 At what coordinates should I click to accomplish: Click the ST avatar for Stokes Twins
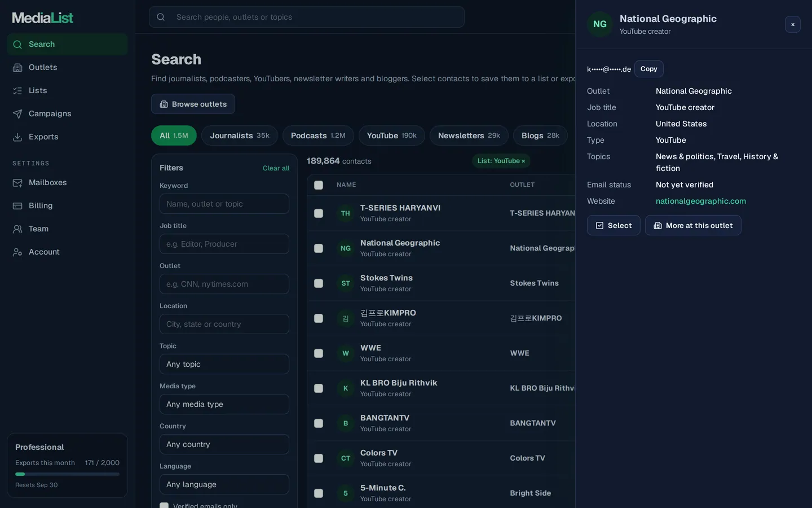coord(346,283)
